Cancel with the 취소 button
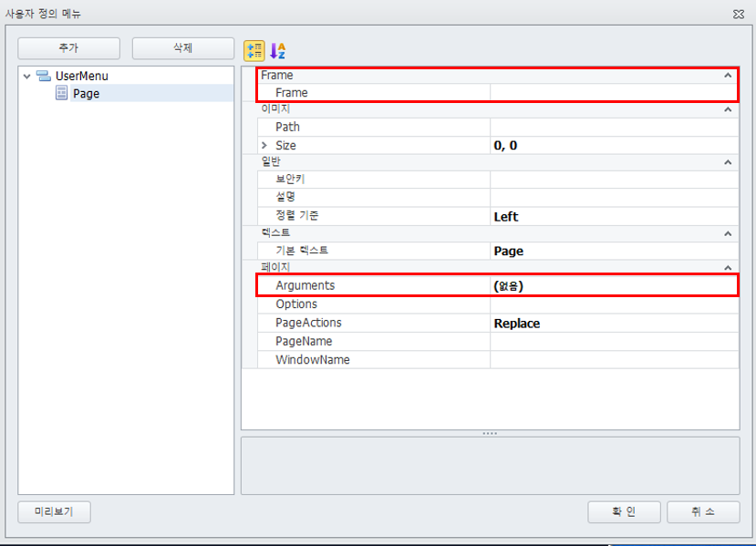Viewport: 756px width, 546px height. (702, 512)
